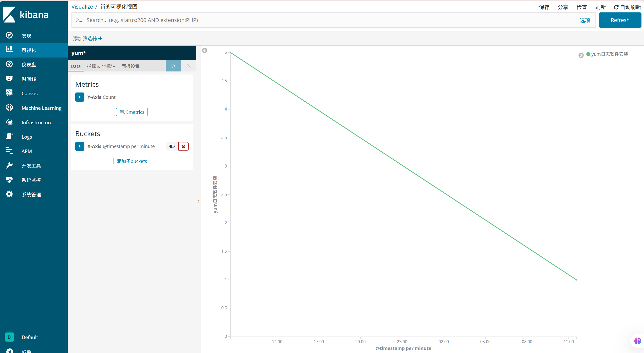Open the Dev Tools (开发工具) wrench icon
The height and width of the screenshot is (353, 644).
(9, 165)
